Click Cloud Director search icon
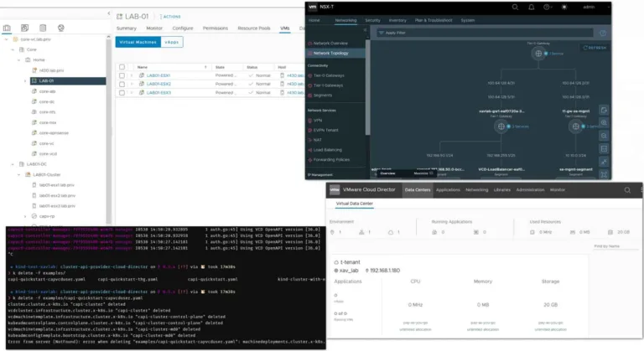 click(x=627, y=190)
